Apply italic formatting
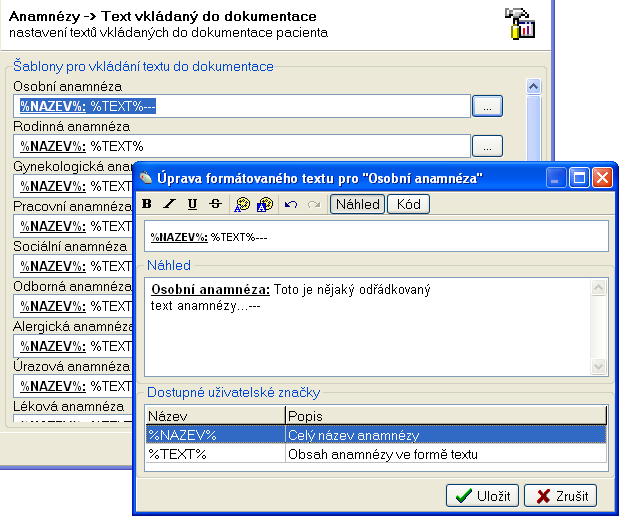The image size is (619, 516). click(170, 204)
